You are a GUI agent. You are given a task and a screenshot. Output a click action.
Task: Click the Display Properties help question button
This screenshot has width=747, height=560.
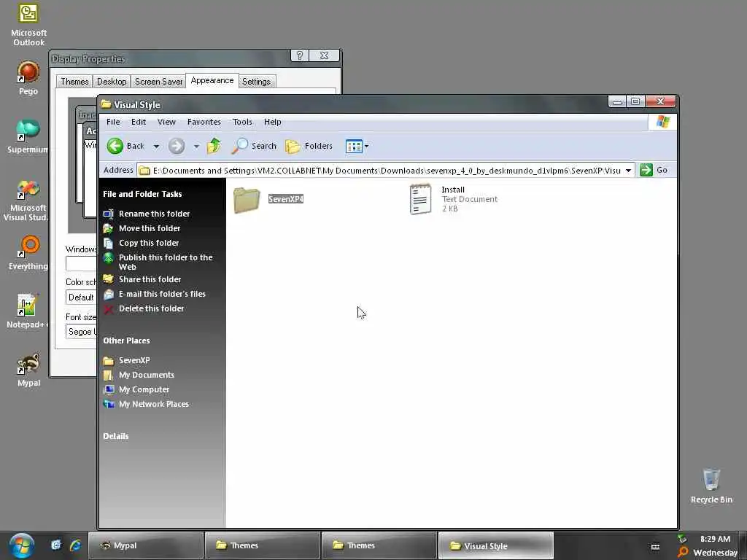coord(300,55)
